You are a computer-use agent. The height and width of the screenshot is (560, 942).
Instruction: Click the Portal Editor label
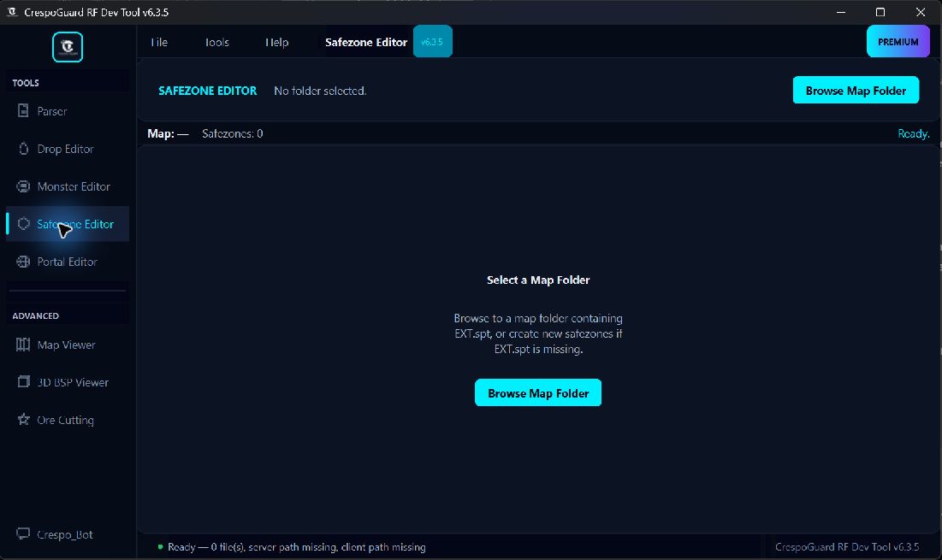[x=68, y=262]
